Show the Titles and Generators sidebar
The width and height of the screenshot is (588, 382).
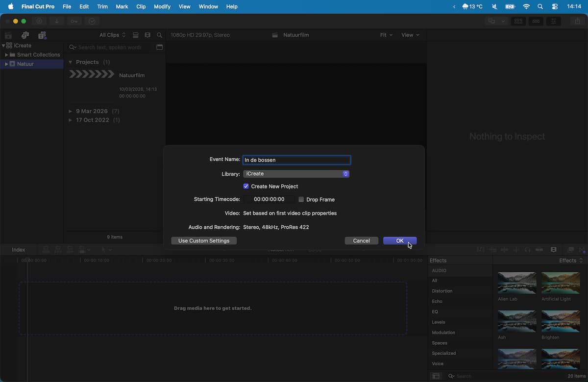coord(42,35)
